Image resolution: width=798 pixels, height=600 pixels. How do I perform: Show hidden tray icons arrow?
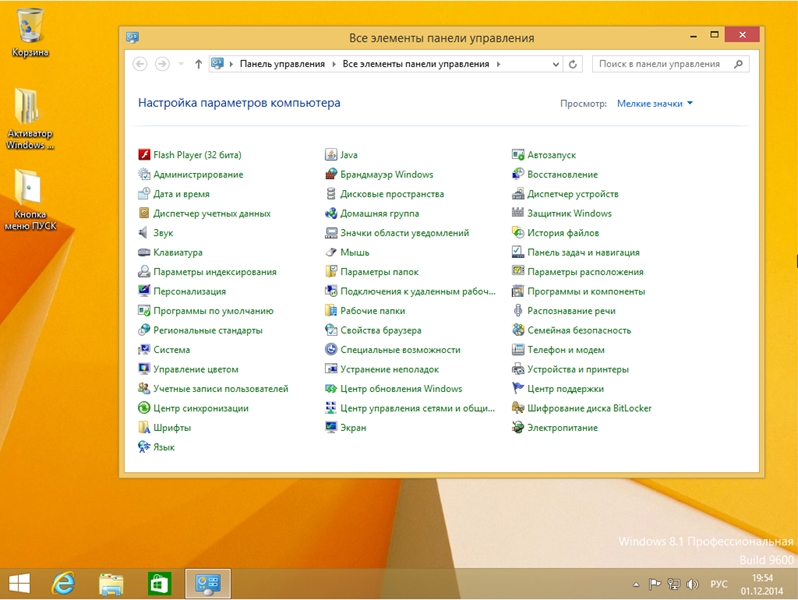coord(636,585)
